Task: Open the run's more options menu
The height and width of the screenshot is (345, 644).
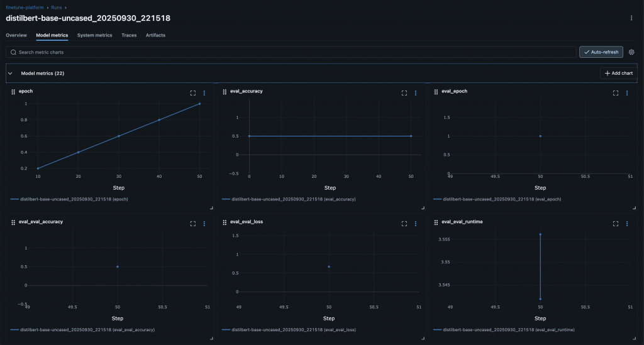Action: pos(631,18)
